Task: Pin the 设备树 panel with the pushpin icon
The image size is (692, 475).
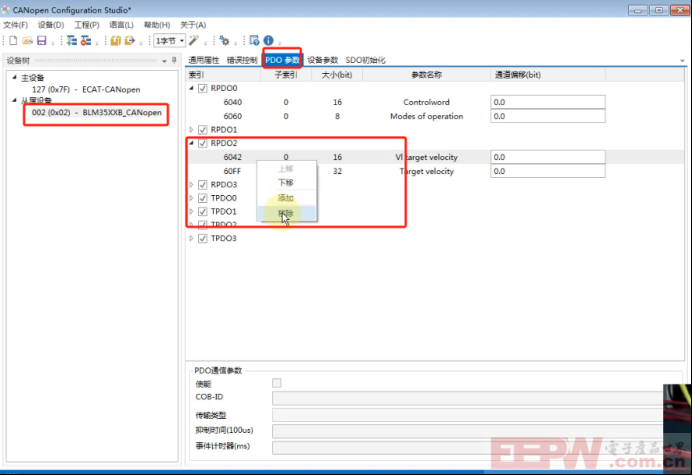Action: click(x=174, y=60)
